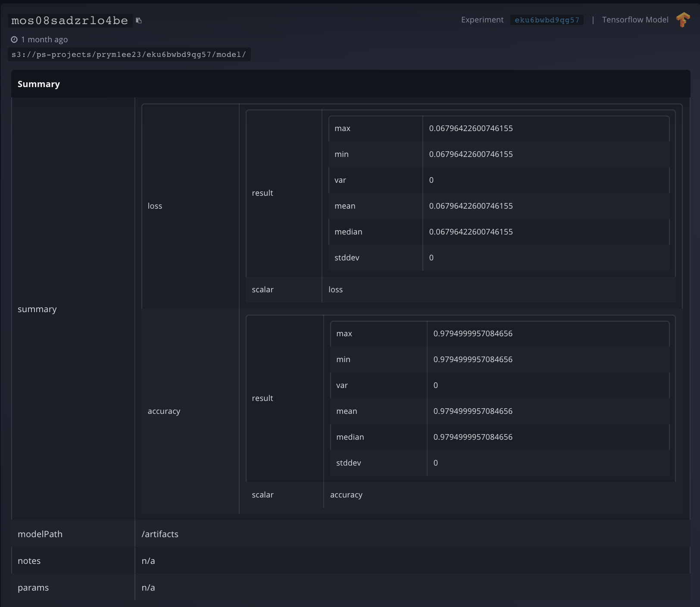Click the scalar value 'accuracy'
Image resolution: width=700 pixels, height=607 pixels.
(347, 495)
